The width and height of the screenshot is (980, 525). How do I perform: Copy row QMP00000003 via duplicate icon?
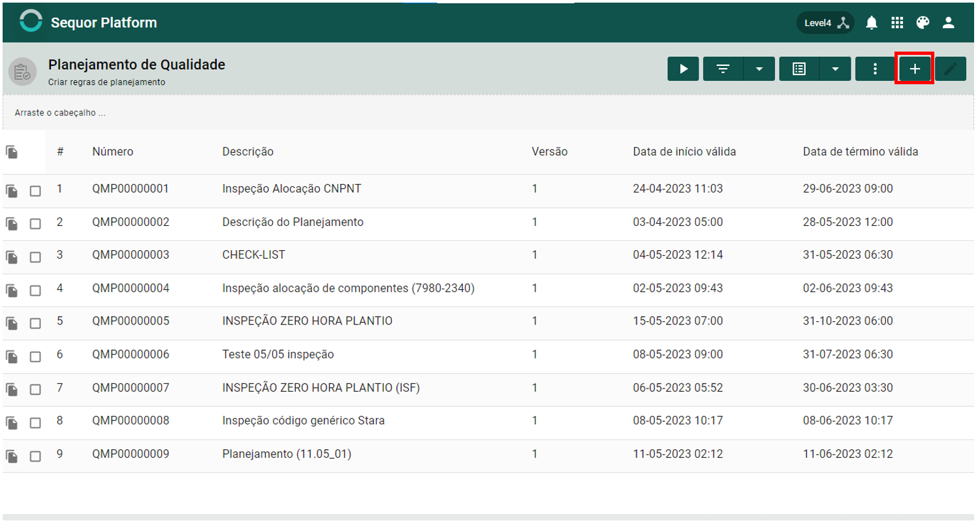pos(12,257)
